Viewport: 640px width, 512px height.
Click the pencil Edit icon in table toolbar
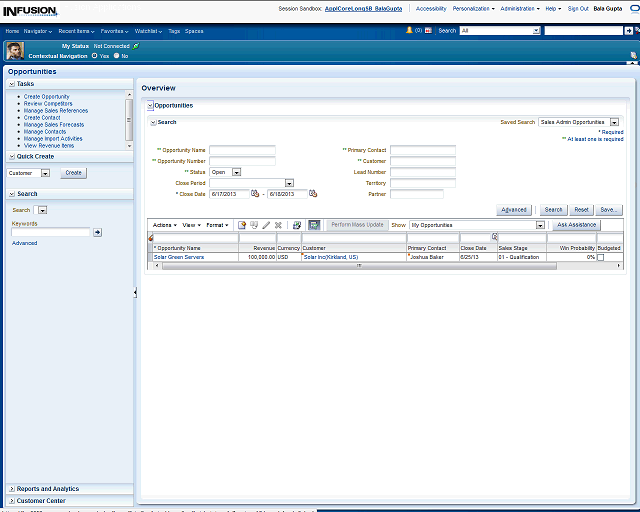pos(266,225)
